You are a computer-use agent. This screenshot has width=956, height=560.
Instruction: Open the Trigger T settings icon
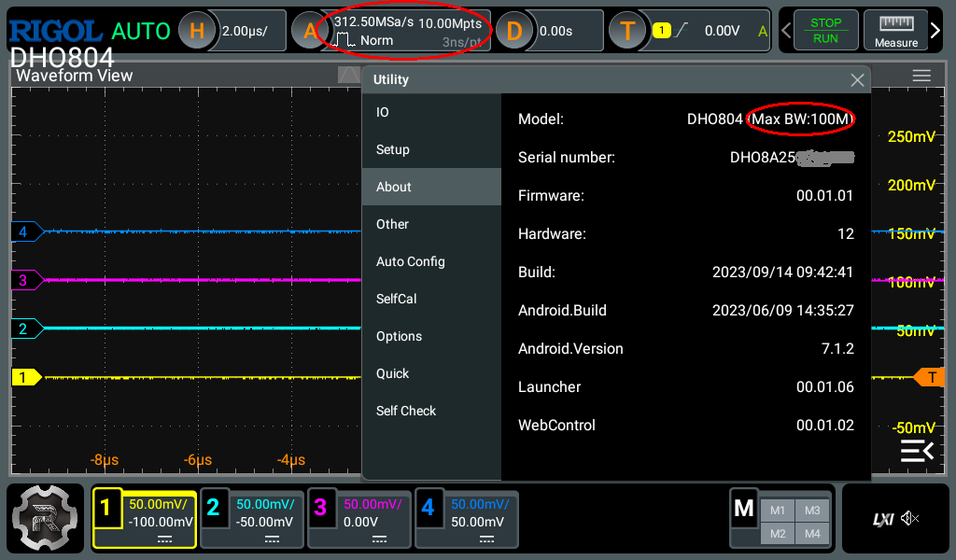(x=627, y=31)
